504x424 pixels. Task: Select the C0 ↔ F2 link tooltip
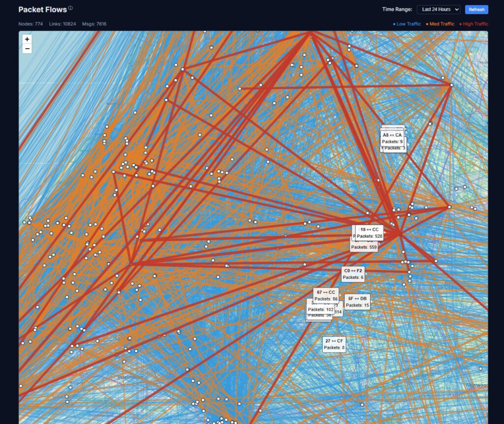click(353, 274)
